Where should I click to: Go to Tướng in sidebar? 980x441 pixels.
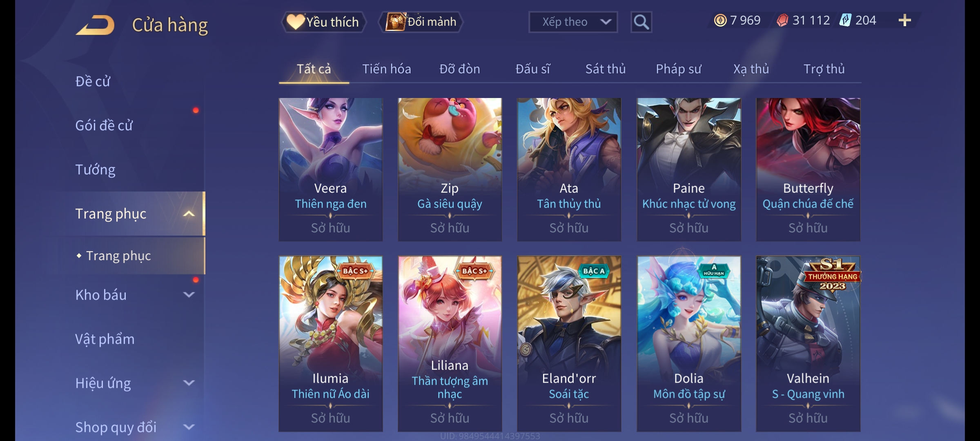[x=95, y=169]
